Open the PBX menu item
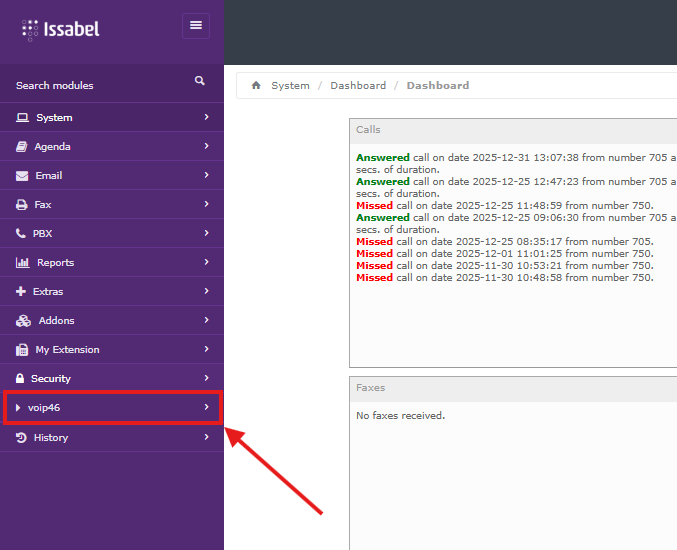 (112, 233)
